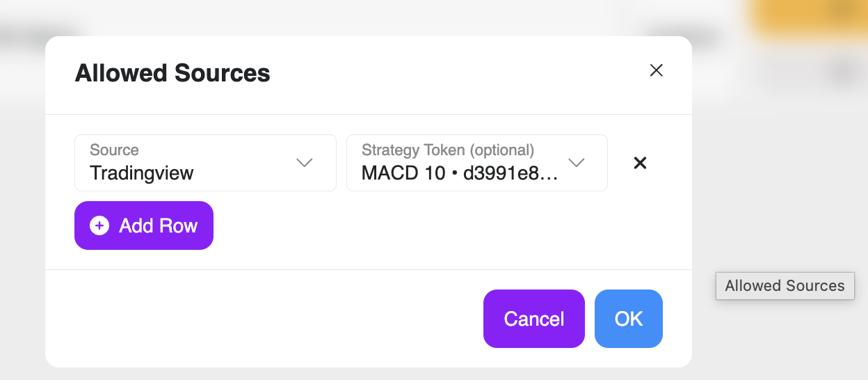The width and height of the screenshot is (868, 380).
Task: Click the Allowed Sources tooltip
Action: point(785,286)
